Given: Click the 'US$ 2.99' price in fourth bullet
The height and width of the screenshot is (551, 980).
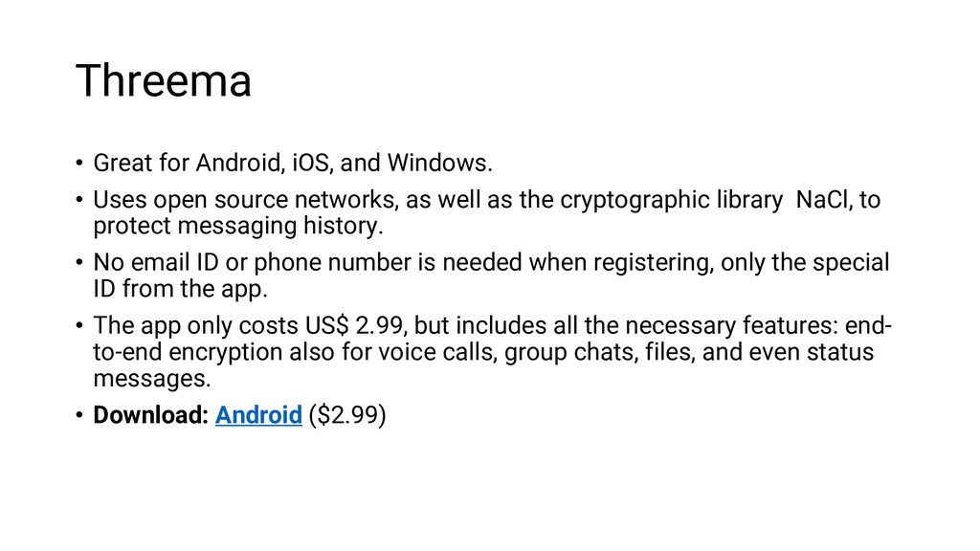Looking at the screenshot, I should 354,325.
